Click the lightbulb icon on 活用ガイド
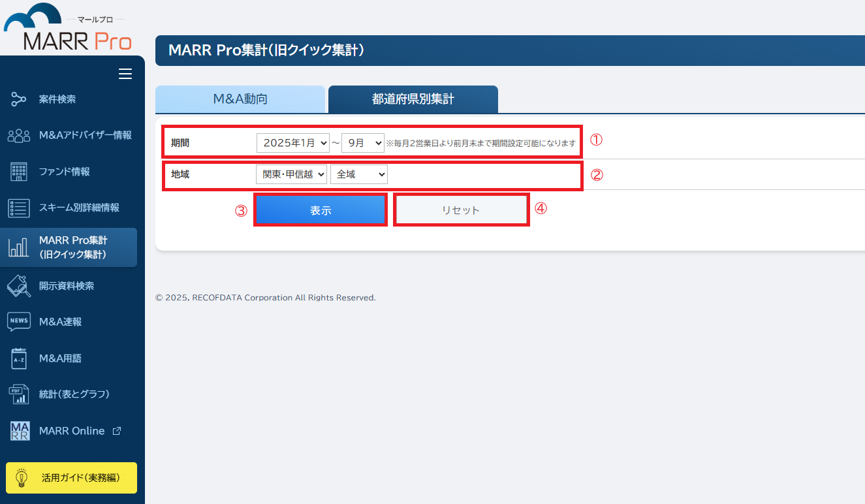The width and height of the screenshot is (865, 504). click(x=22, y=478)
